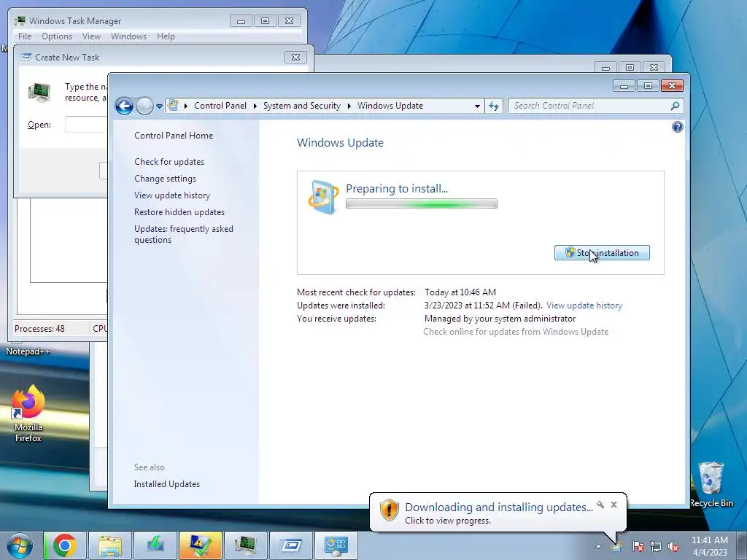
Task: Click Check online for updates from Windows Update
Action: [516, 332]
